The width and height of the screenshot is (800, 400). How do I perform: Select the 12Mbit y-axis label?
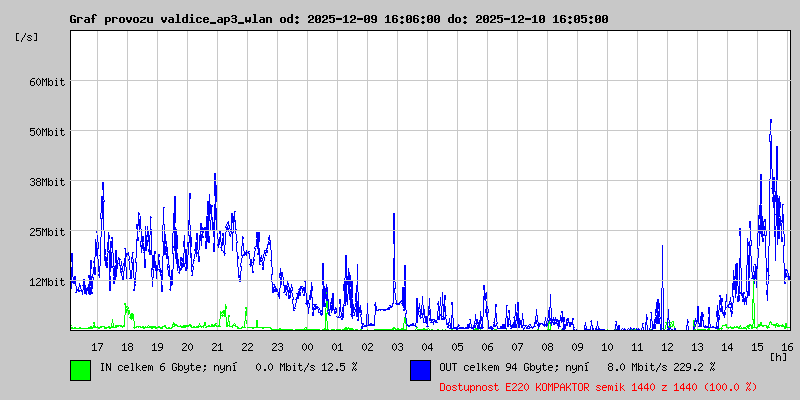coord(46,282)
